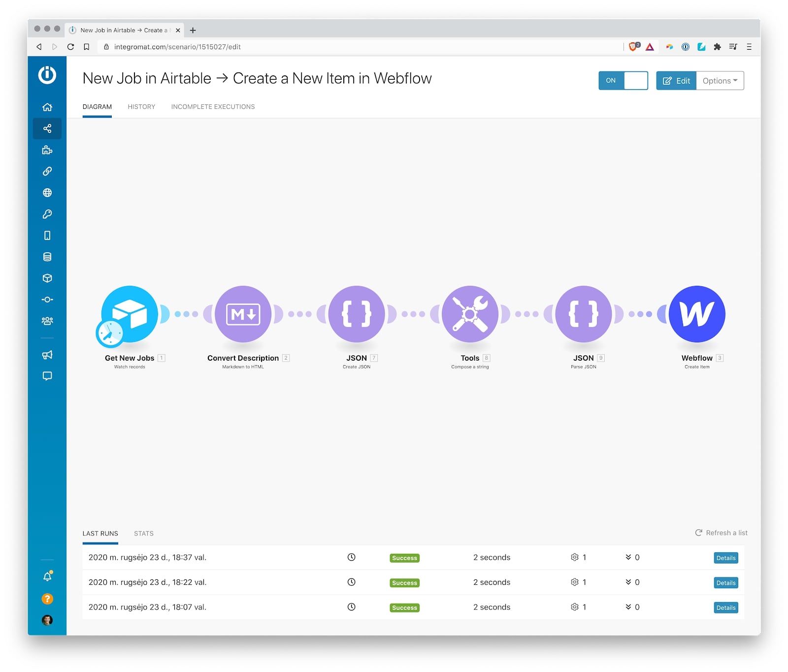Open the Webhooks globe icon in sidebar

pyautogui.click(x=47, y=193)
